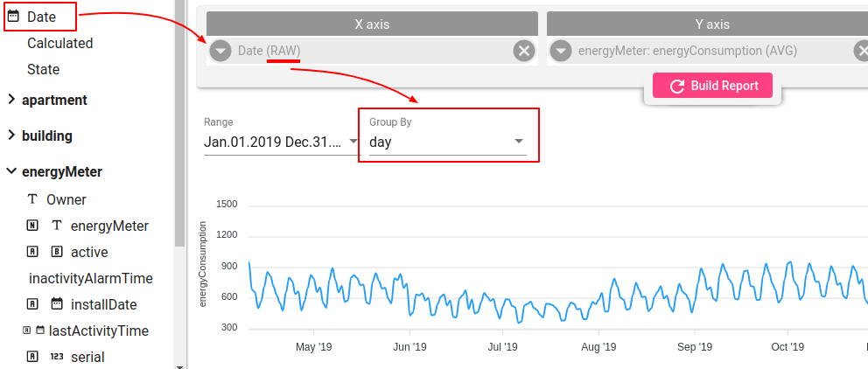Screen dimensions: 868x369
Task: Select the inactivityAlarmTime field
Action: pyautogui.click(x=91, y=278)
